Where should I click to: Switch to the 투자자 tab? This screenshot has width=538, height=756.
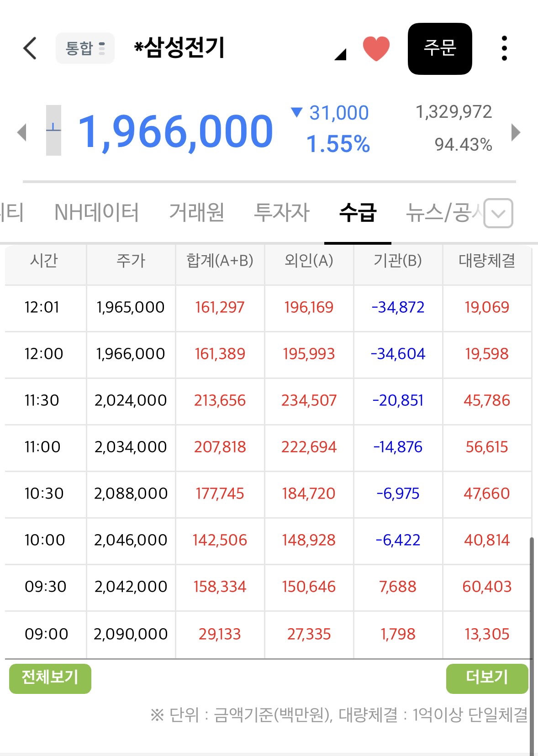(x=281, y=213)
